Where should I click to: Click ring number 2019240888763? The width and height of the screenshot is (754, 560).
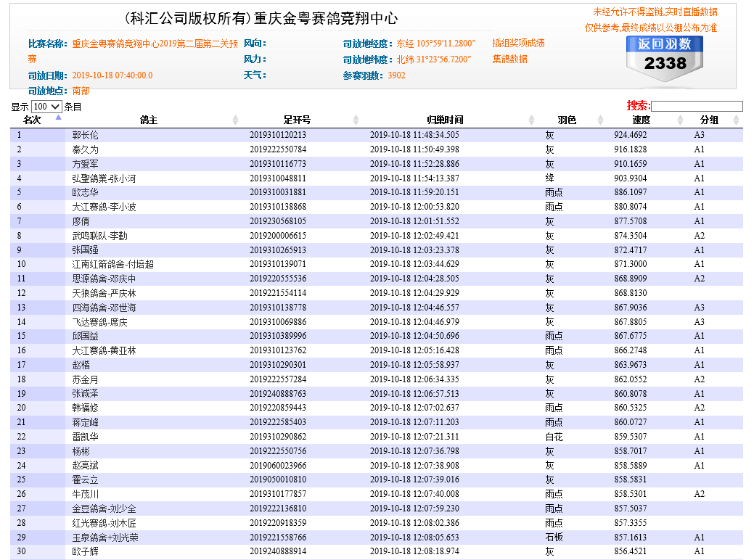click(x=278, y=394)
